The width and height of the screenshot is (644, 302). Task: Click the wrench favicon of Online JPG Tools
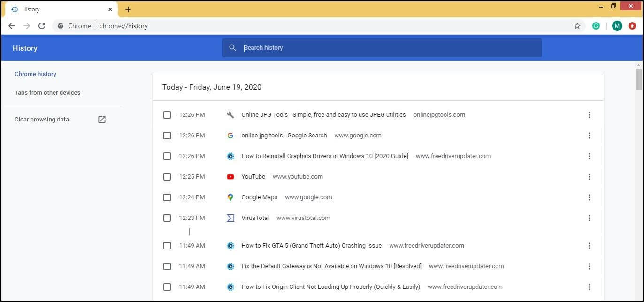[x=230, y=115]
